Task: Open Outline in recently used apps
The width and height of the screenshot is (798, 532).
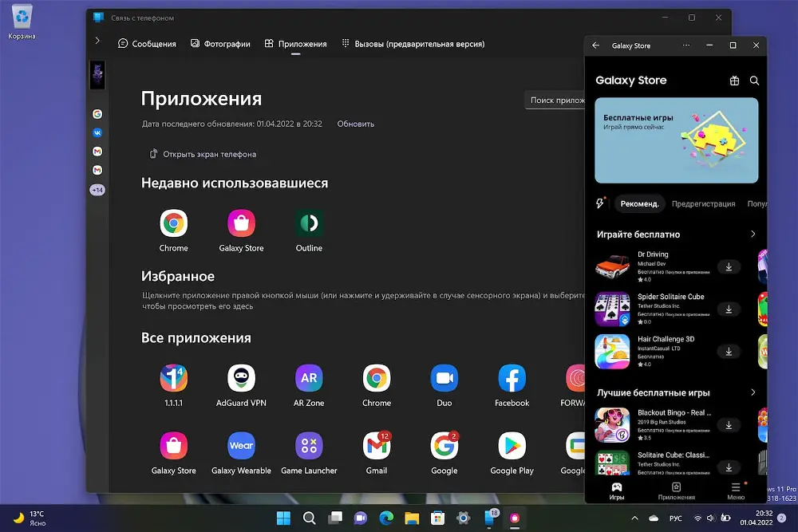Action: (x=309, y=224)
